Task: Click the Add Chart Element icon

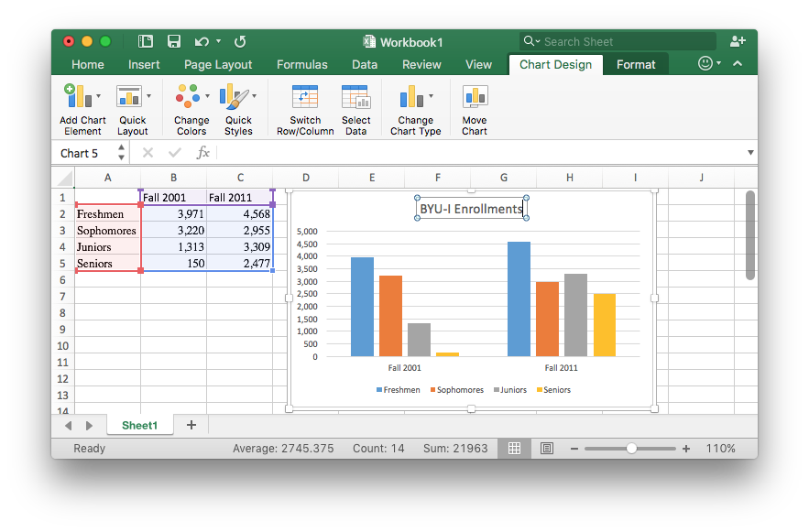Action: tap(77, 96)
